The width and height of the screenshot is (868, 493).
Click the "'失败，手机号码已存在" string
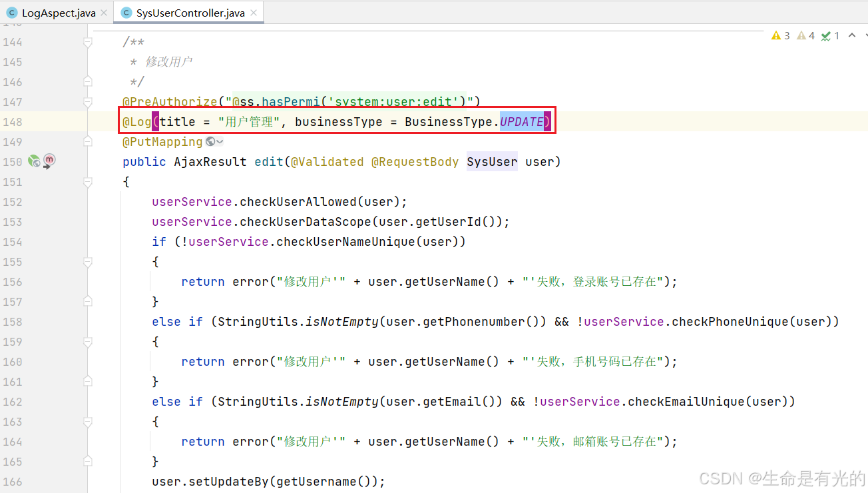pos(592,362)
